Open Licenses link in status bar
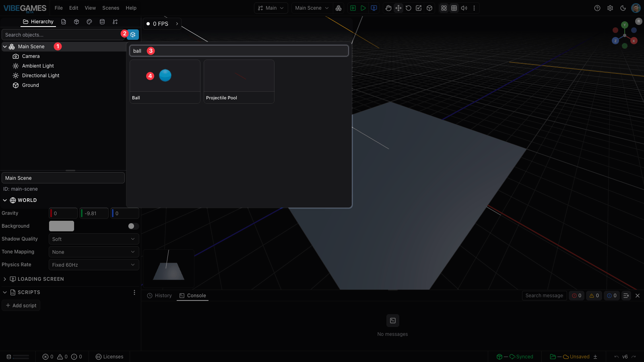 click(x=109, y=357)
